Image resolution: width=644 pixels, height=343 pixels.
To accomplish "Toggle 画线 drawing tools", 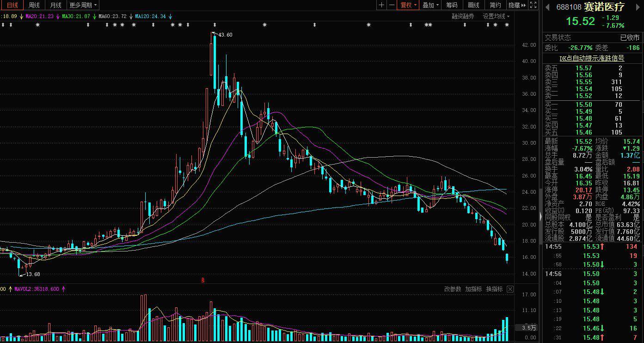I will tap(473, 5).
